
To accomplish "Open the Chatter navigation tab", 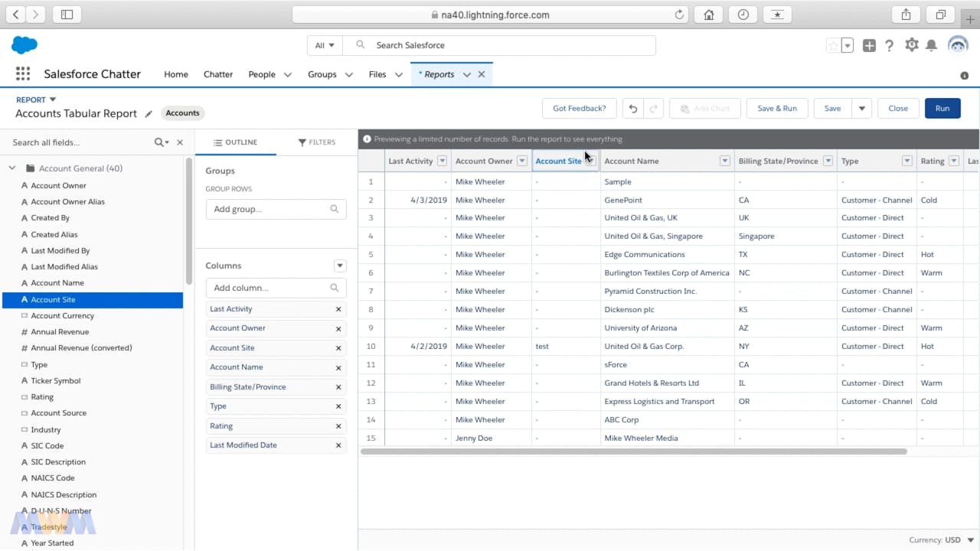I will click(x=217, y=74).
